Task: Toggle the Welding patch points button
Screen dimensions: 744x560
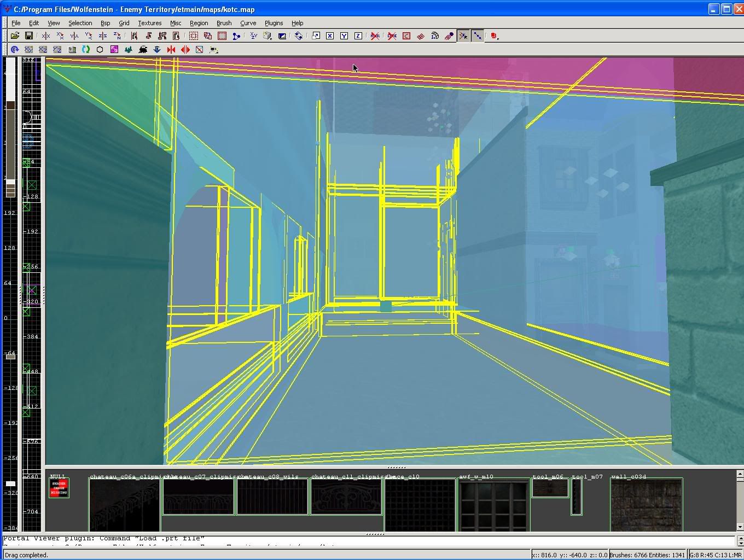Action: coord(463,36)
